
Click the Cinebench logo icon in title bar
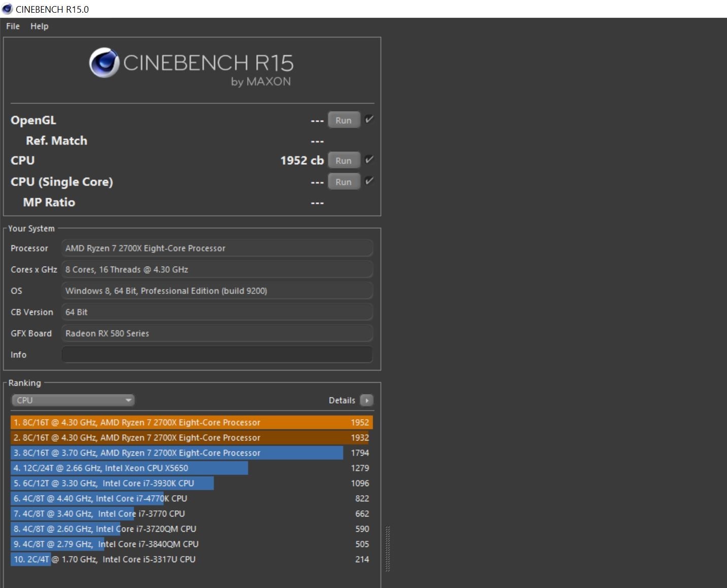(x=7, y=9)
